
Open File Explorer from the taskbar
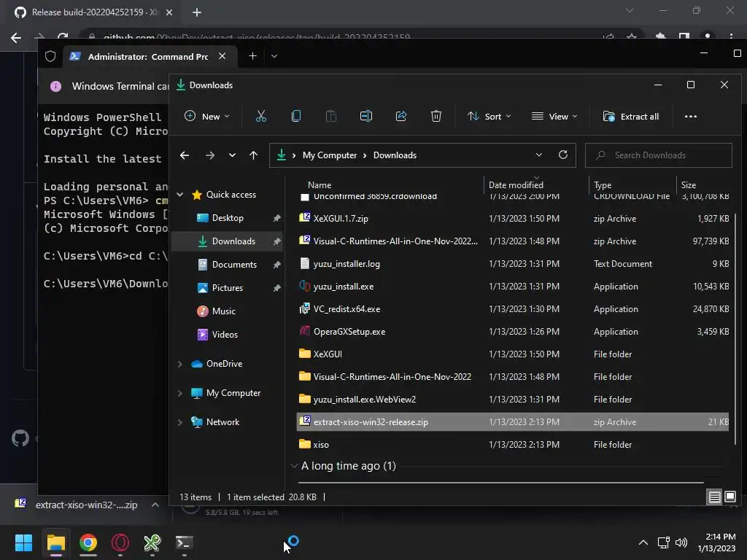coord(55,542)
